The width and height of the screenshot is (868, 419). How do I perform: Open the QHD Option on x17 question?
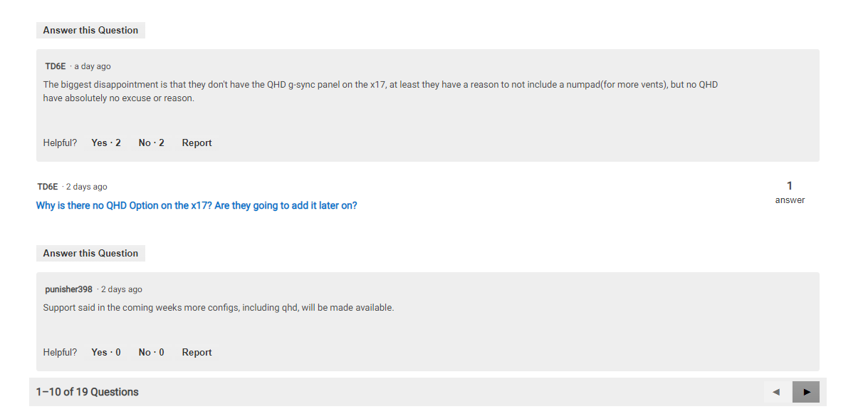197,205
